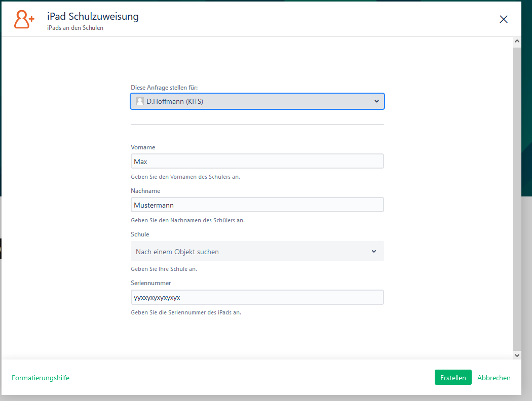Click the orange add-user icon in header

24,19
